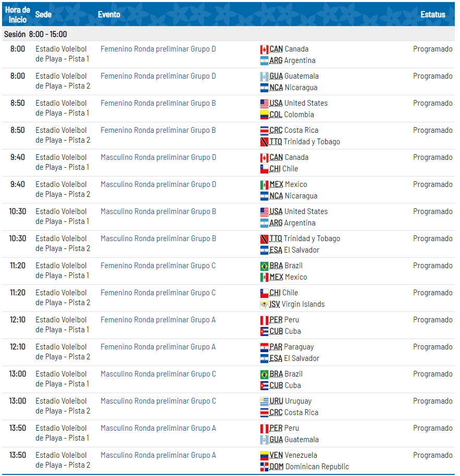Open 11:20 Pista 2 Femenino Grupo C event
460x476 pixels.
click(158, 293)
